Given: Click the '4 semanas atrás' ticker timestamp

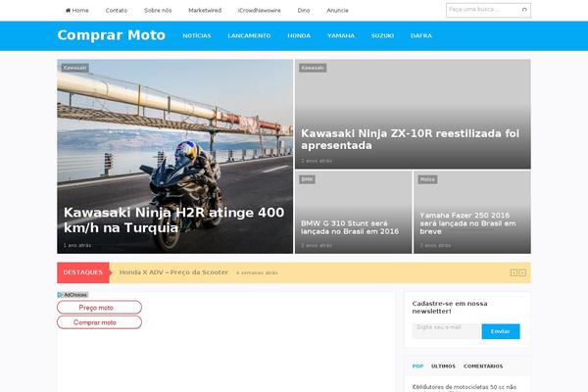Looking at the screenshot, I should tap(257, 272).
